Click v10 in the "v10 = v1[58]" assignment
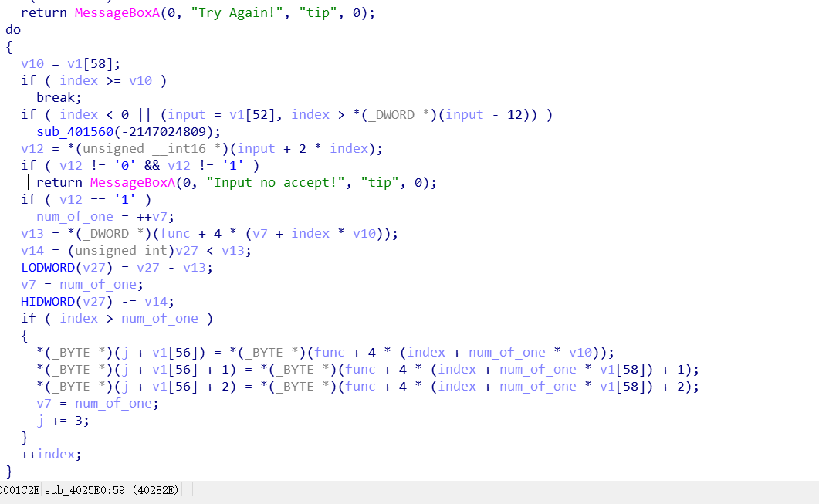This screenshot has height=504, width=819. [x=32, y=63]
